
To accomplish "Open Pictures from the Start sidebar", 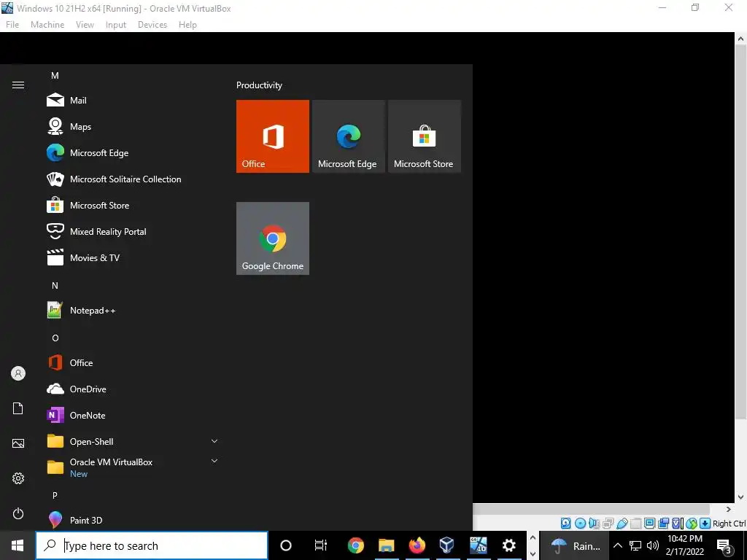I will (x=18, y=443).
